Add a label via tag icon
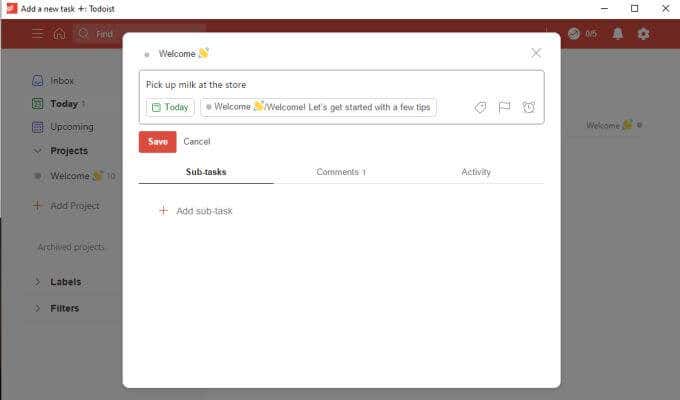Screen dimensions: 680x400 pos(480,107)
